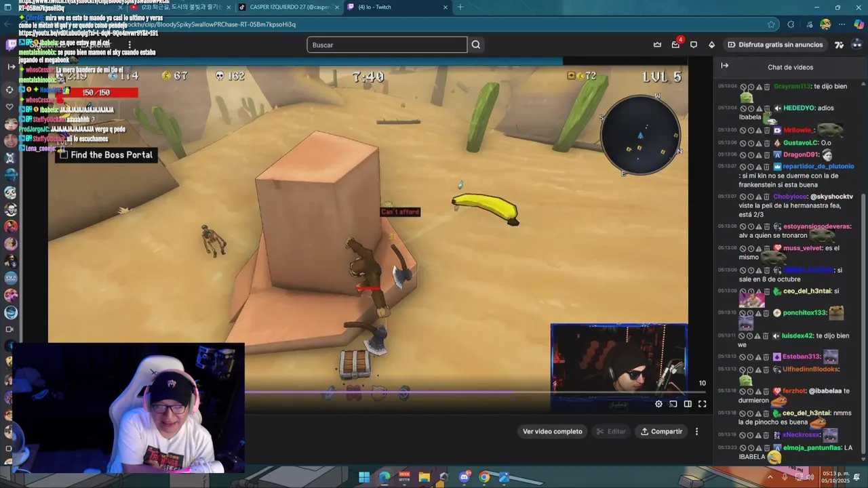Collapse the Chat de videos panel

724,66
